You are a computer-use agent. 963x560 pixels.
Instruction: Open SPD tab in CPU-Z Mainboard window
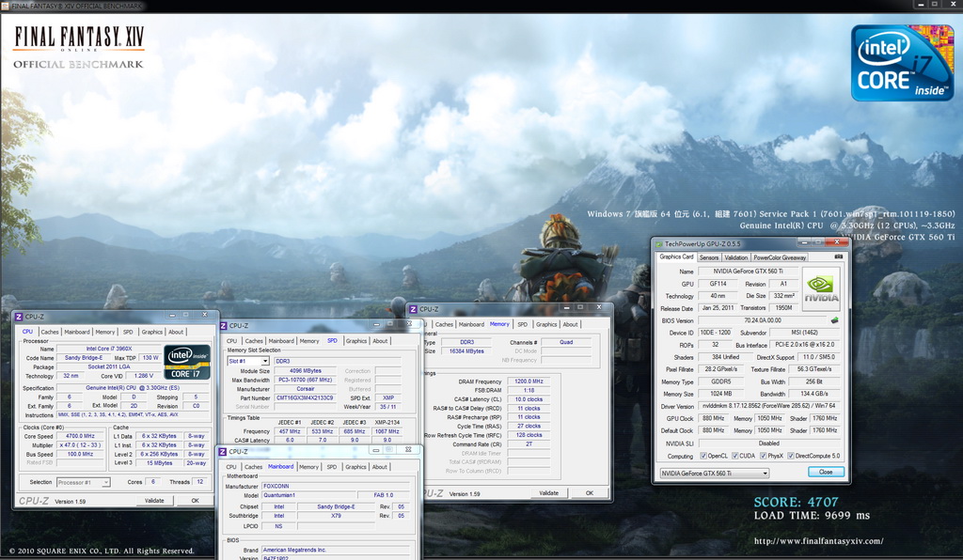point(332,467)
